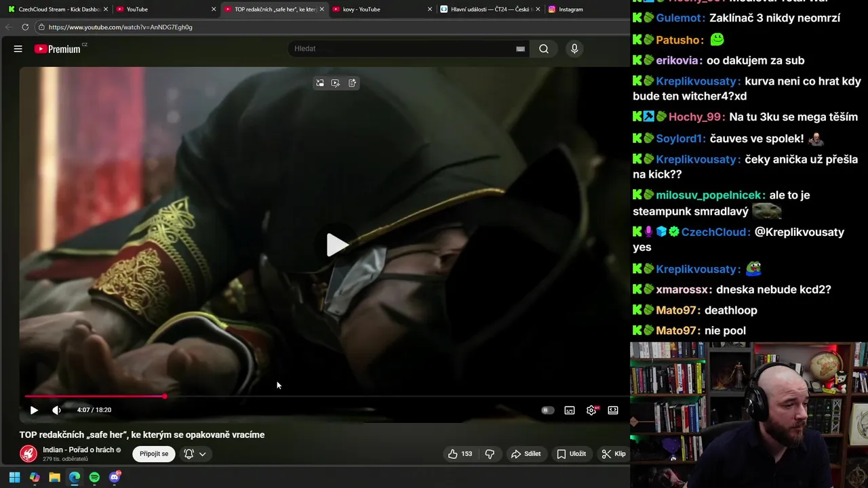Close the Hlavní události ČT24 tab
Screen dimensions: 868x488
538,9
